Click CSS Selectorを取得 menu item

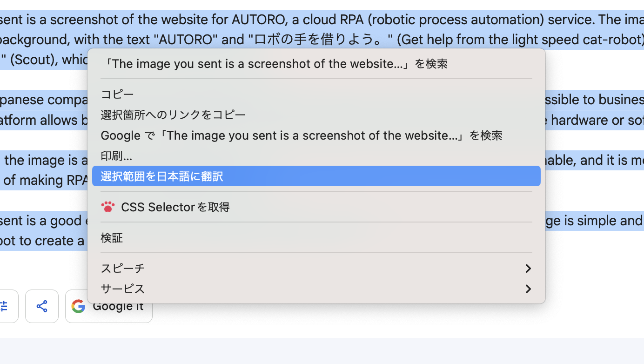click(x=316, y=207)
